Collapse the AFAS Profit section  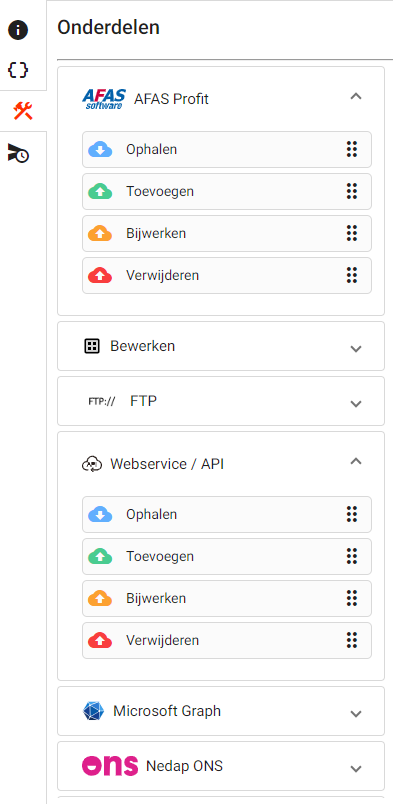(356, 96)
